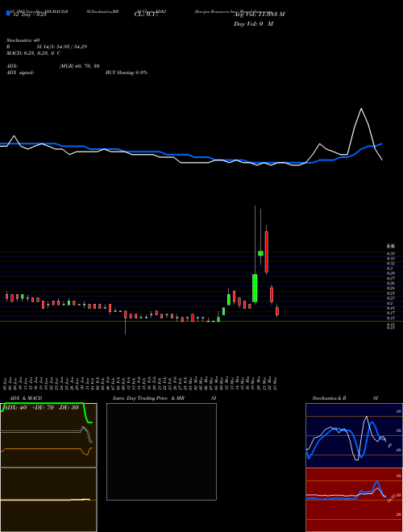Click the 'SI 14/5: 54.98 / 54.29' value
This screenshot has width=403, height=532.
coord(62,47)
